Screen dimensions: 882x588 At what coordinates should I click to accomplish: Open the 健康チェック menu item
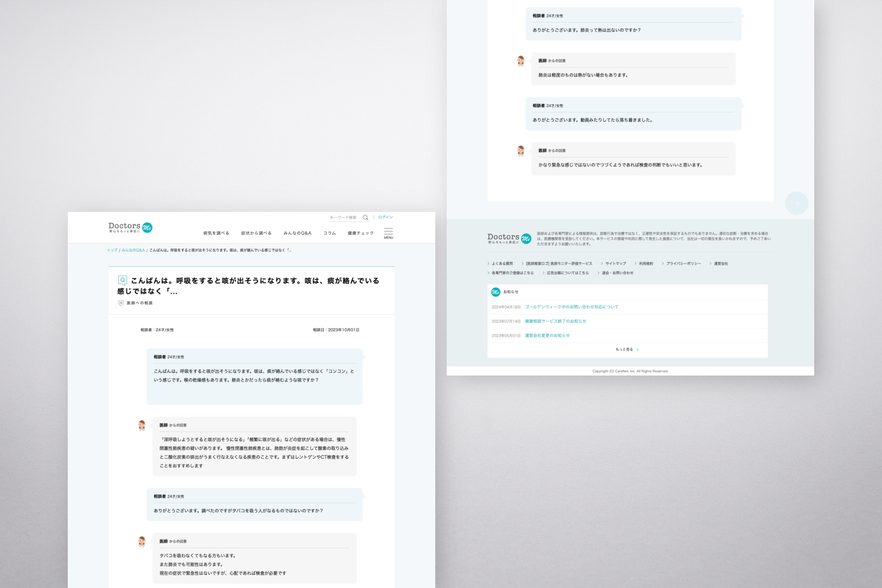click(361, 233)
